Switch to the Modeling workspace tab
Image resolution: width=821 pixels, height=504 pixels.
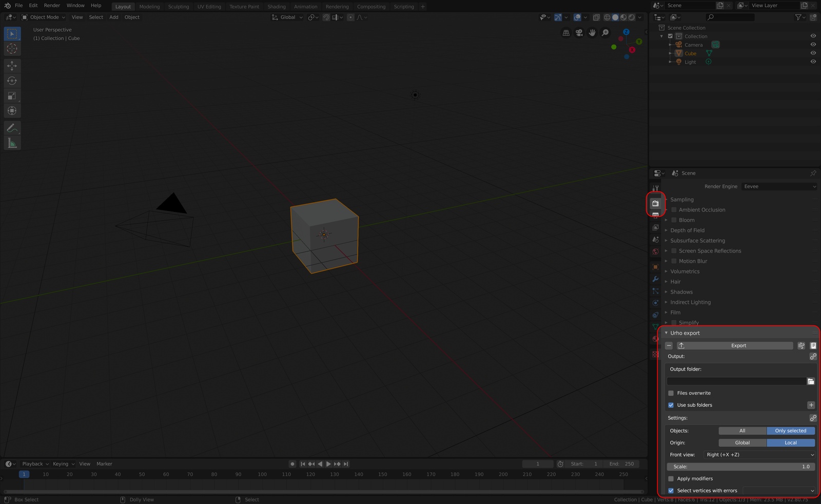pos(149,7)
